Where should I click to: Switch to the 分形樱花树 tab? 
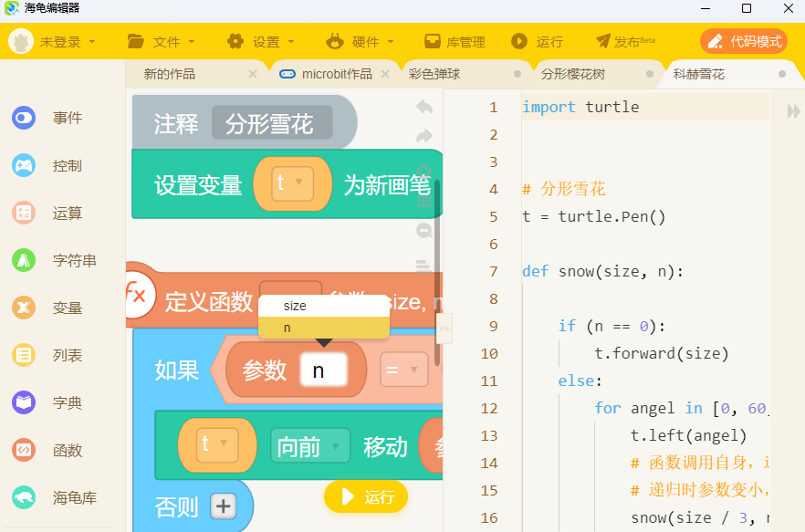click(x=573, y=74)
